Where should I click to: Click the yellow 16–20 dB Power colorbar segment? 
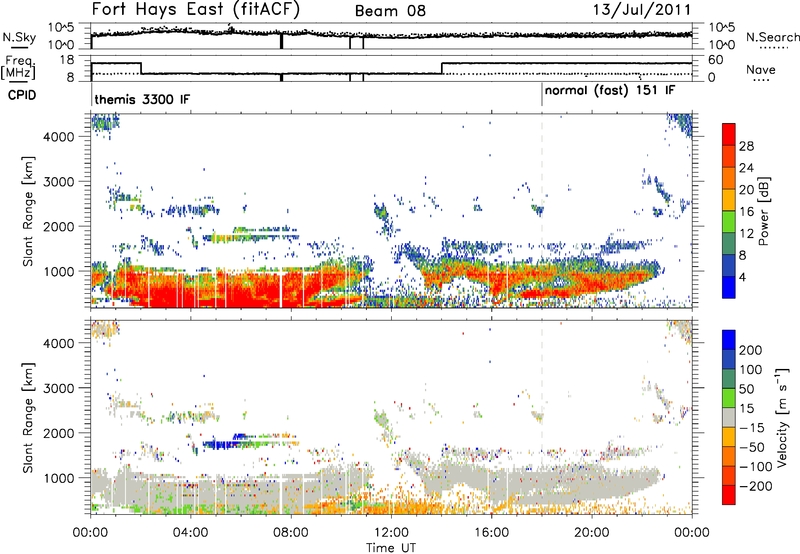click(x=729, y=199)
